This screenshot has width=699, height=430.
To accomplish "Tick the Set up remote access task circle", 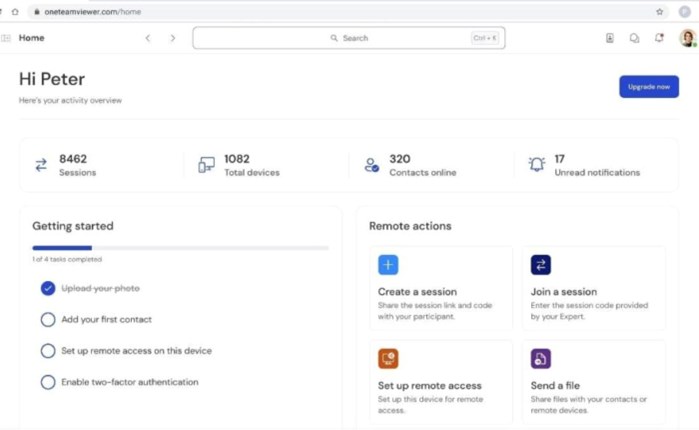I will pos(48,351).
